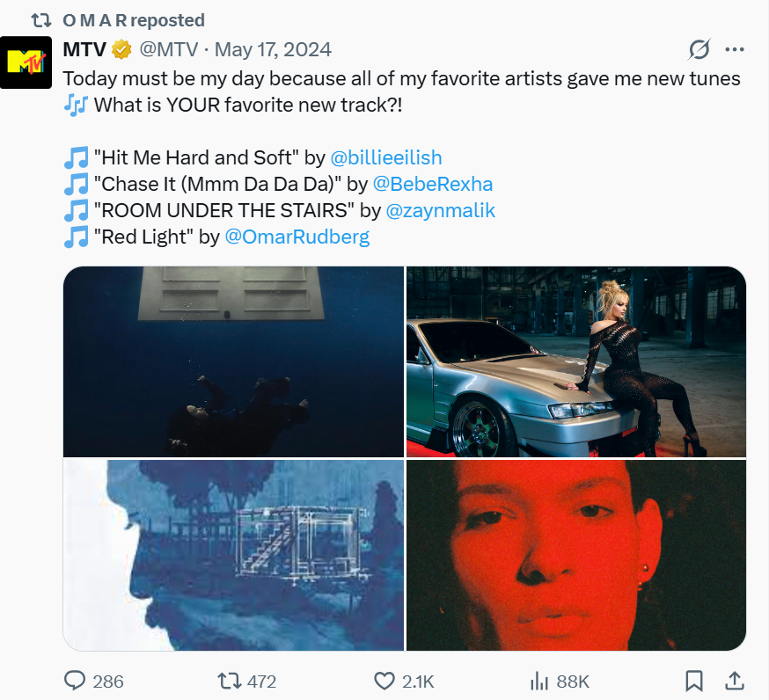Visit the @OmarRudberg profile link
The width and height of the screenshot is (769, 700).
pos(297,237)
